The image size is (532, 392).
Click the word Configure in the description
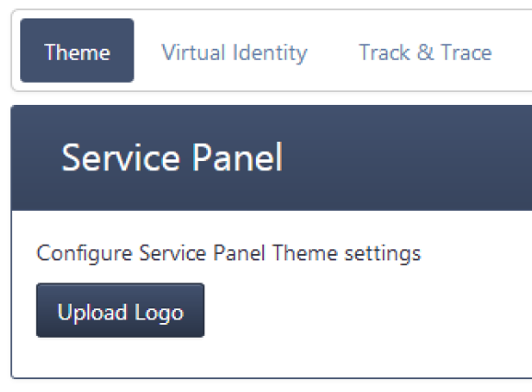pyautogui.click(x=84, y=254)
